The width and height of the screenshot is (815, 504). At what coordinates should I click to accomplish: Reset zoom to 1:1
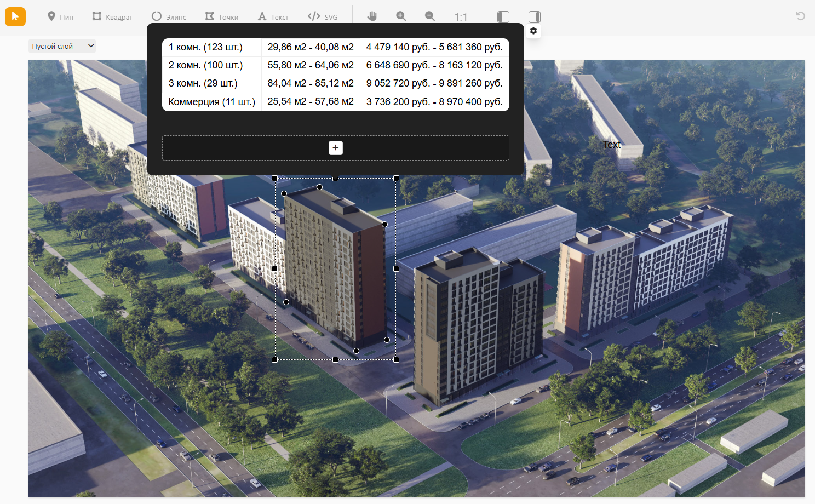(x=461, y=17)
